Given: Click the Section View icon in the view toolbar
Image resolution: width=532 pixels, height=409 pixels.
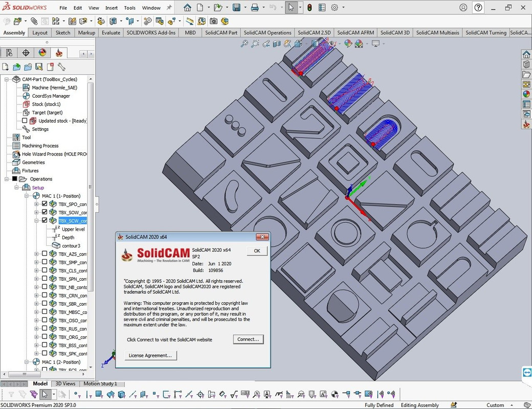Looking at the screenshot, I should (277, 43).
